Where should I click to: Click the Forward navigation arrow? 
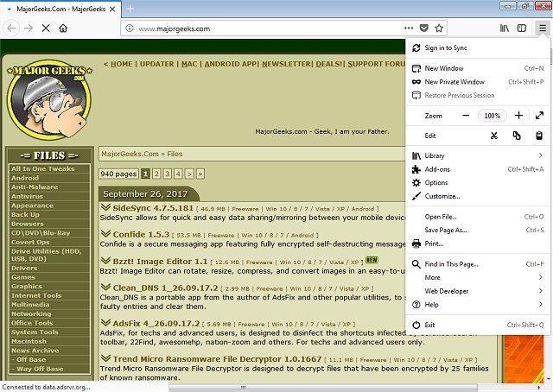[29, 28]
